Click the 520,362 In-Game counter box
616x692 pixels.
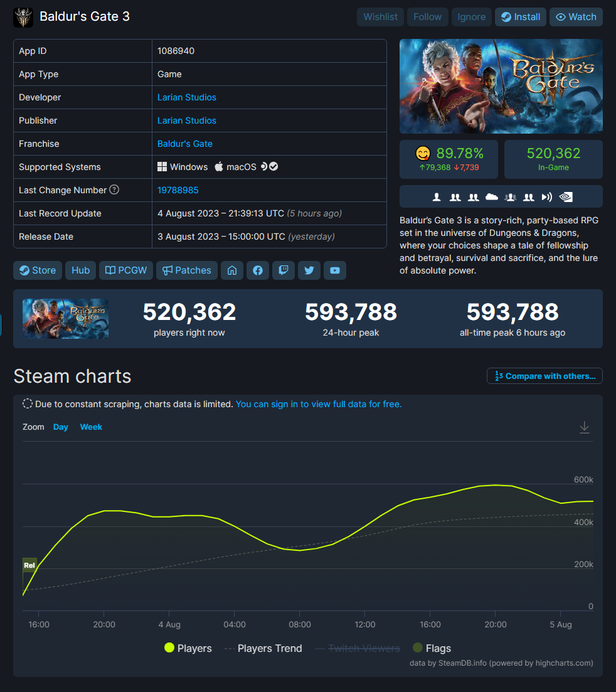553,159
